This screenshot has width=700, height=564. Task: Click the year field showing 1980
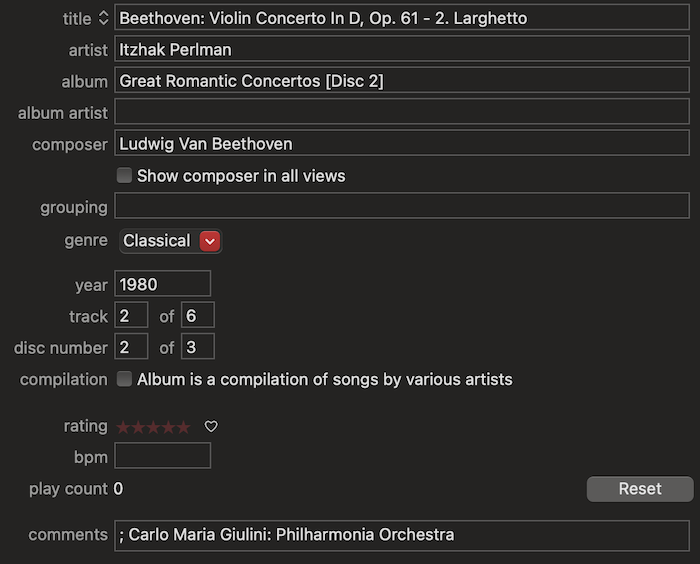click(x=162, y=285)
